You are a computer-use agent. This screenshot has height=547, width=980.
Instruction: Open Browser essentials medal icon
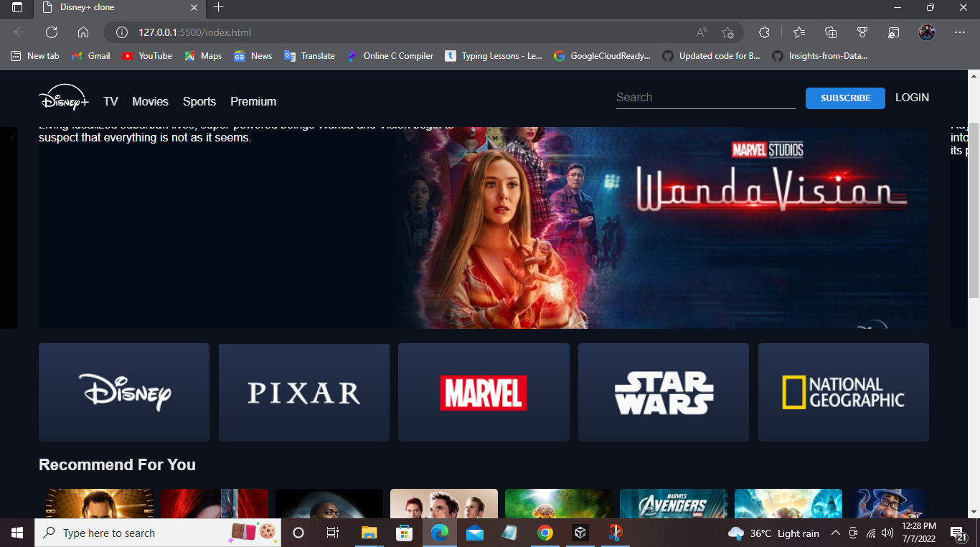pos(862,32)
